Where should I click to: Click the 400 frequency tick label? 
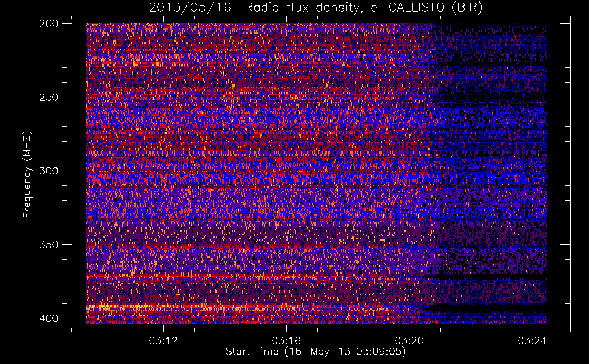[48, 318]
